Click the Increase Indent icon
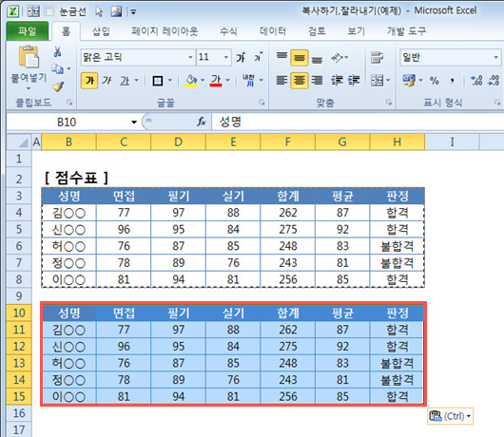Viewport: 504px width, 437px height. pos(354,80)
